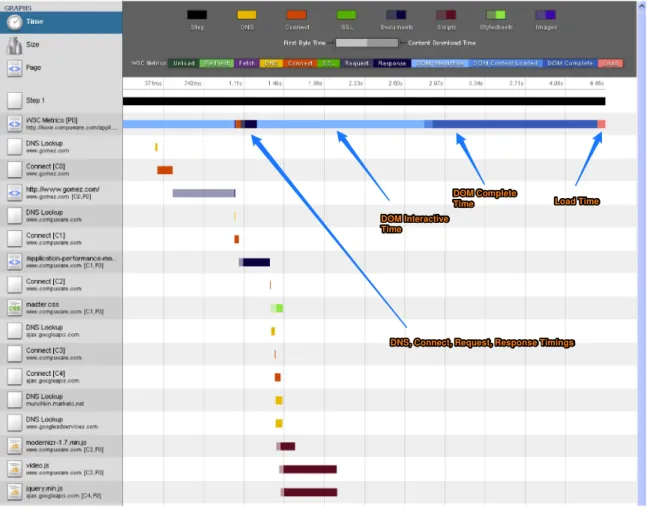Click the yellow DNS legend swatch
647x511 pixels.
[247, 15]
